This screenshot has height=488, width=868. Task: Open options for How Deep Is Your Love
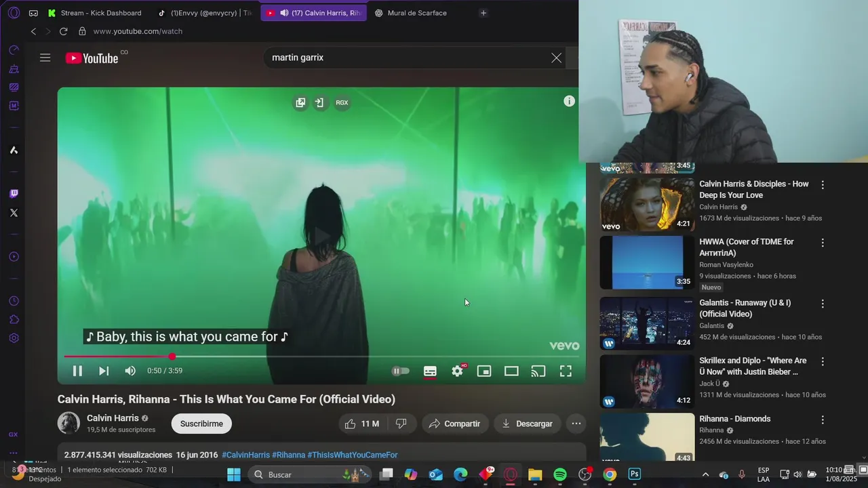pyautogui.click(x=823, y=185)
